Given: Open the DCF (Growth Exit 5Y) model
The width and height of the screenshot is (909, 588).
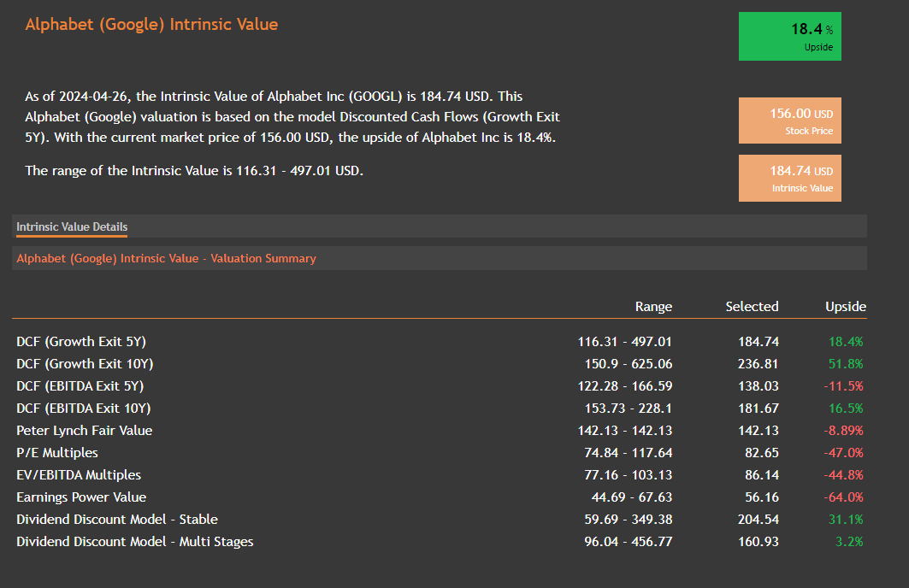Looking at the screenshot, I should point(81,342).
